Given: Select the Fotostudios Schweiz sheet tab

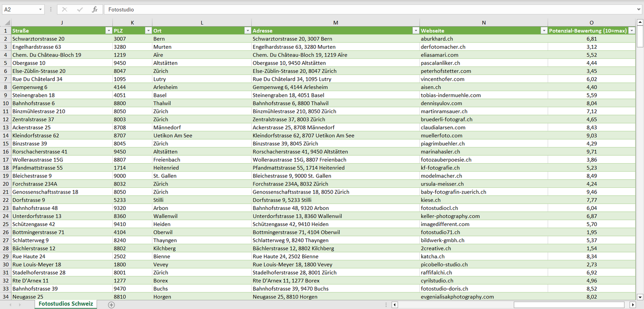Looking at the screenshot, I should pos(66,304).
